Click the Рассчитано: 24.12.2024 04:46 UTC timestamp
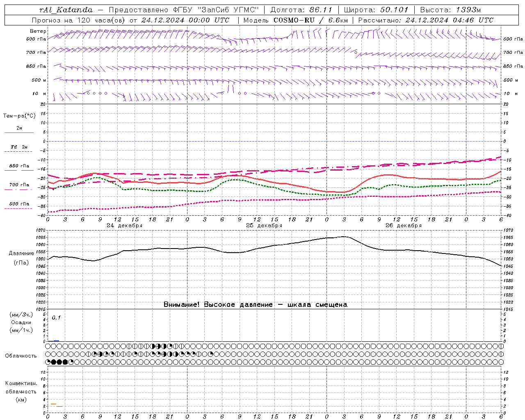525x420 pixels. pyautogui.click(x=426, y=20)
